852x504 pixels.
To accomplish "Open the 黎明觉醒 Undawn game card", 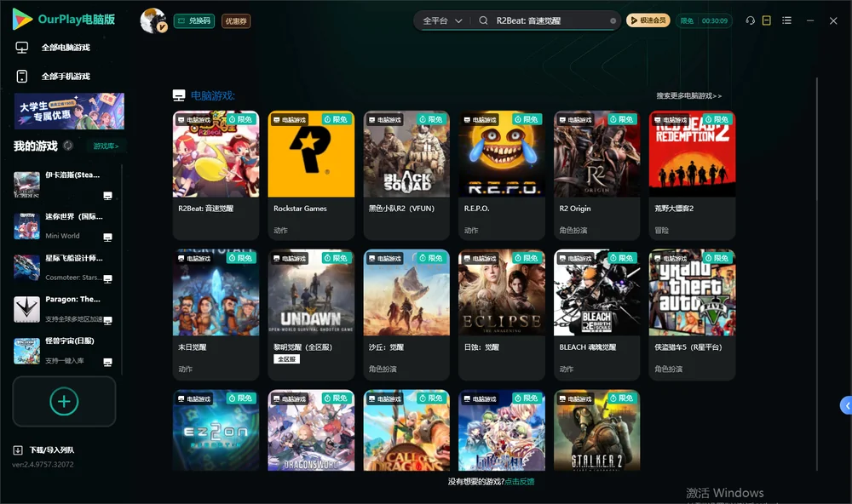I will click(311, 314).
